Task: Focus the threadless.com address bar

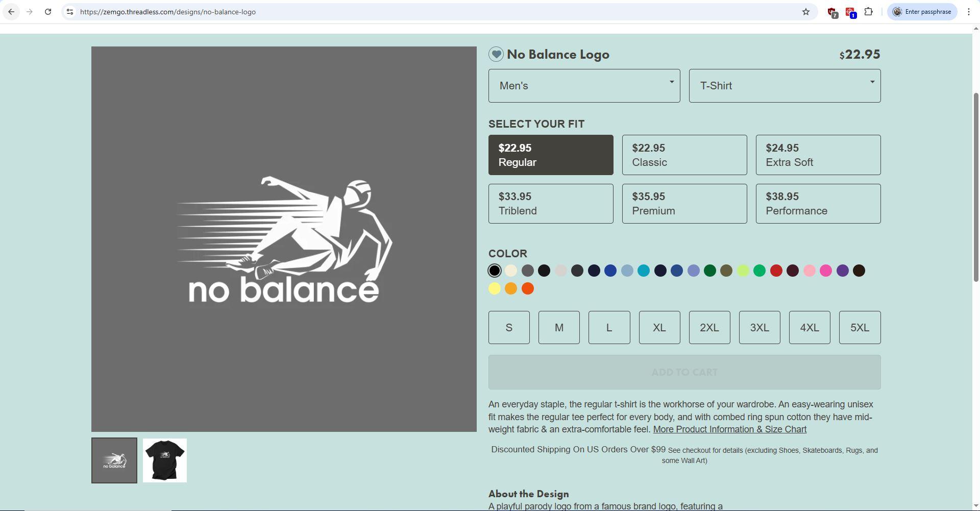Action: pyautogui.click(x=439, y=12)
